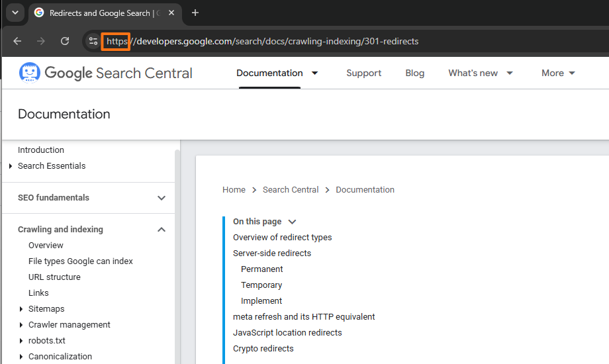Open URL structure in the sidebar
The height and width of the screenshot is (364, 609).
pyautogui.click(x=54, y=277)
